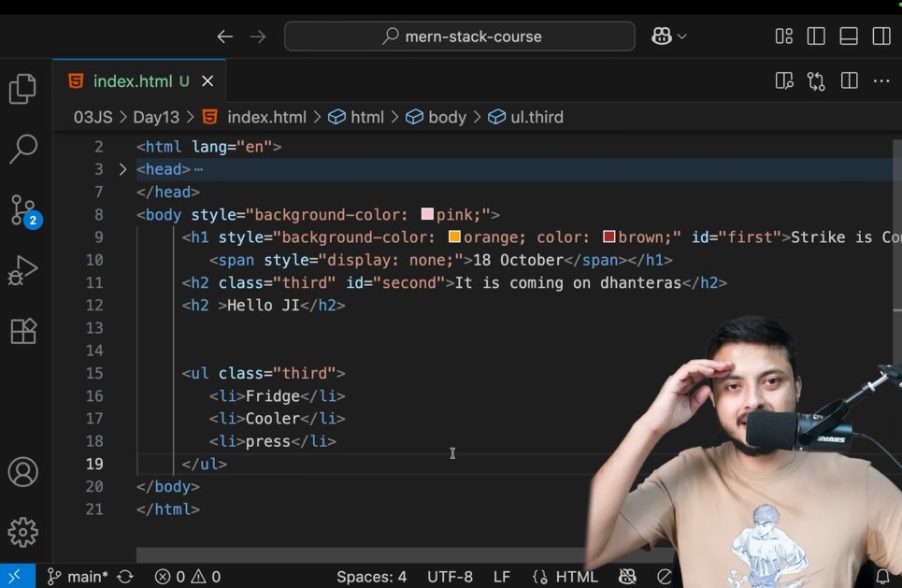
Task: Toggle the primary side bar
Action: [x=816, y=36]
